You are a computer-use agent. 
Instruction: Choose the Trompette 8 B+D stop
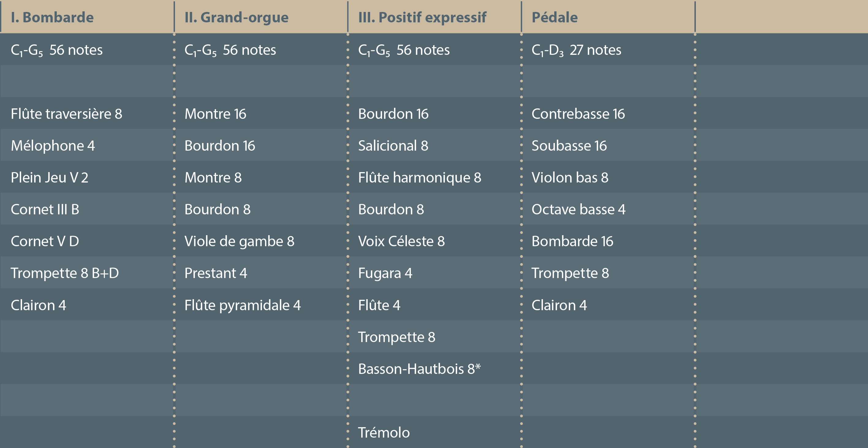click(x=65, y=273)
